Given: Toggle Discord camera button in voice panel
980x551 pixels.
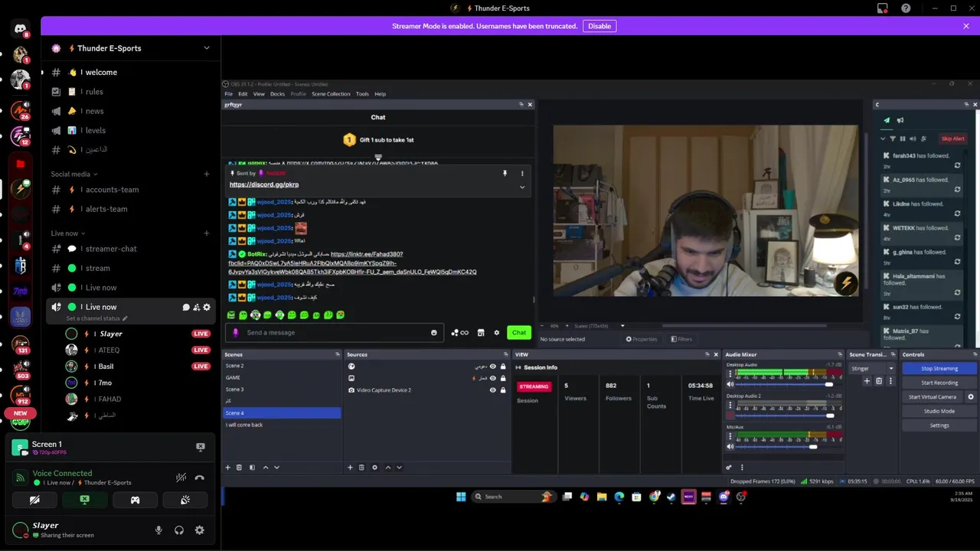Looking at the screenshot, I should click(x=34, y=500).
